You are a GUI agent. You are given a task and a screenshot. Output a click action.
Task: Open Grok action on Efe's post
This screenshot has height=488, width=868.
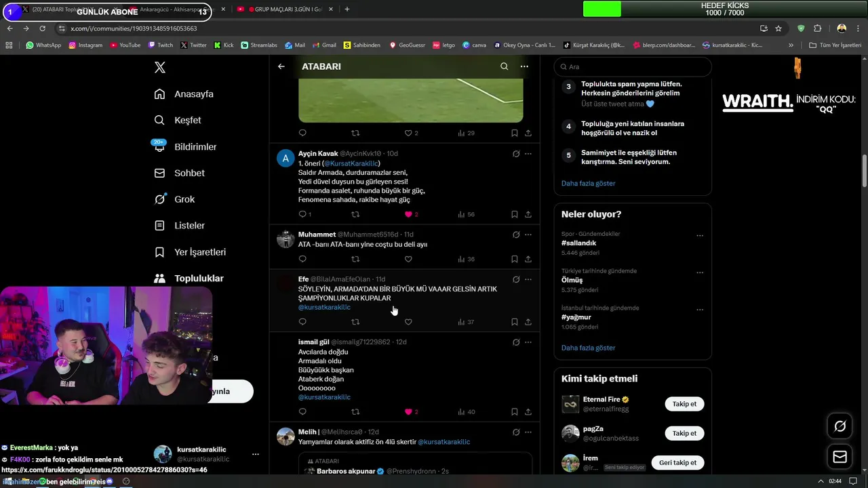[x=516, y=279]
